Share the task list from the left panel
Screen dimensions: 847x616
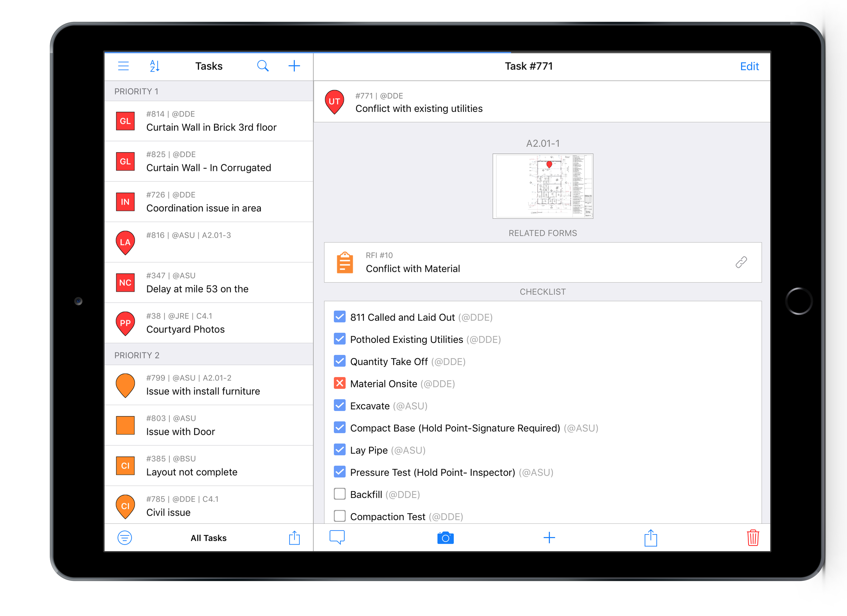click(x=294, y=538)
